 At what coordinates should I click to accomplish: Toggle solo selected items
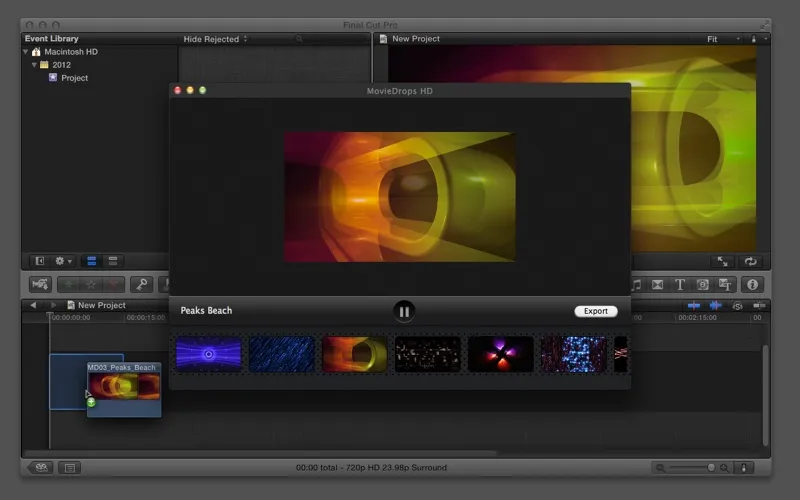pos(738,306)
